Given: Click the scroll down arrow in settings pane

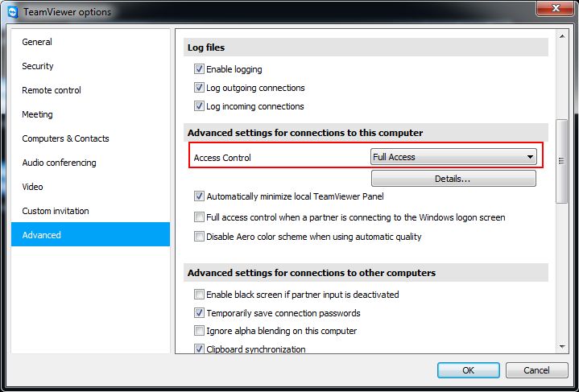Looking at the screenshot, I should coord(561,347).
